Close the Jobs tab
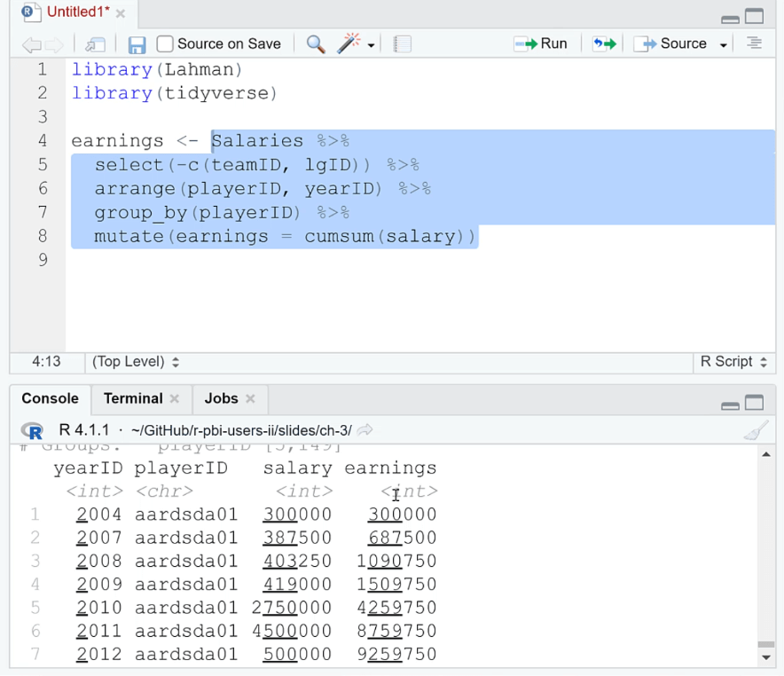The image size is (784, 676). pyautogui.click(x=250, y=398)
